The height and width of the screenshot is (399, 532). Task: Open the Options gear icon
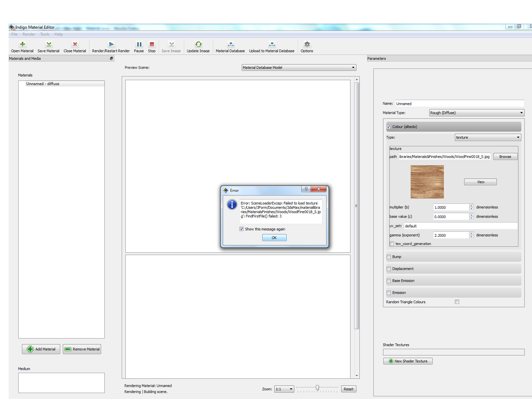click(x=307, y=45)
